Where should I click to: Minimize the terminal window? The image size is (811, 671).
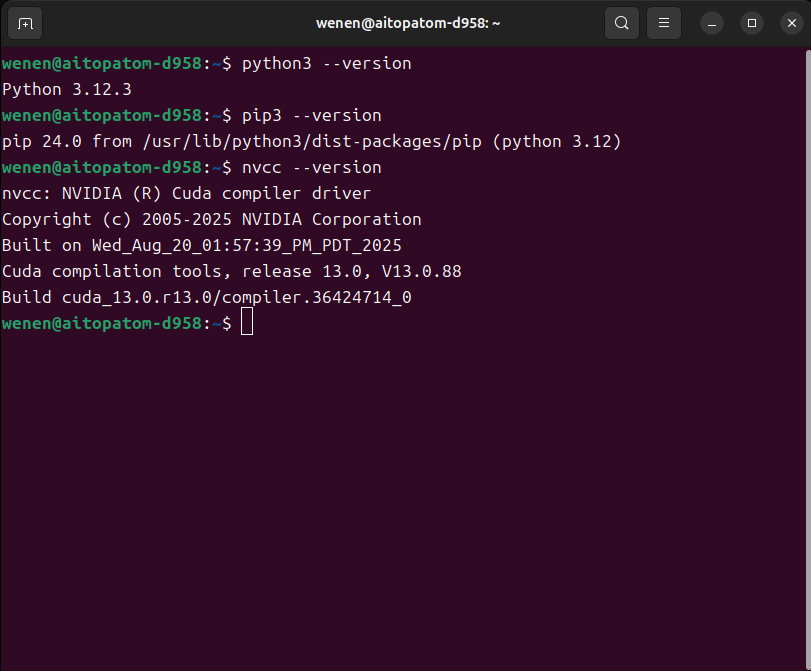click(x=712, y=22)
